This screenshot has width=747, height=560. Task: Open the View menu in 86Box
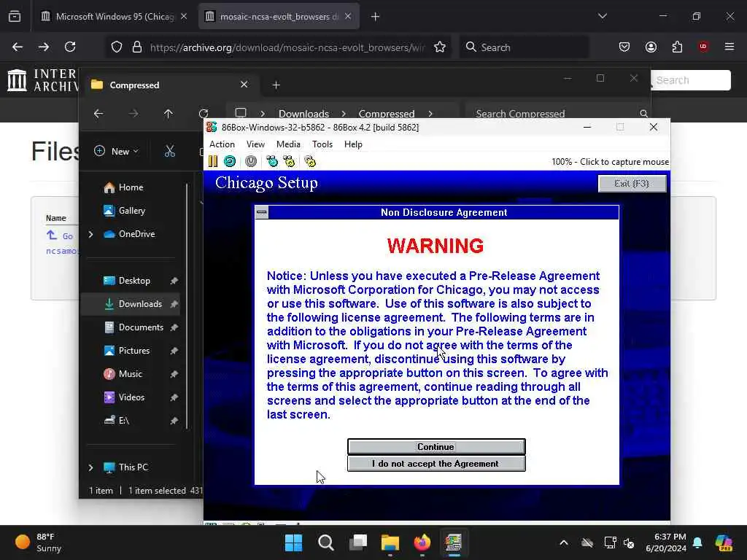[255, 144]
